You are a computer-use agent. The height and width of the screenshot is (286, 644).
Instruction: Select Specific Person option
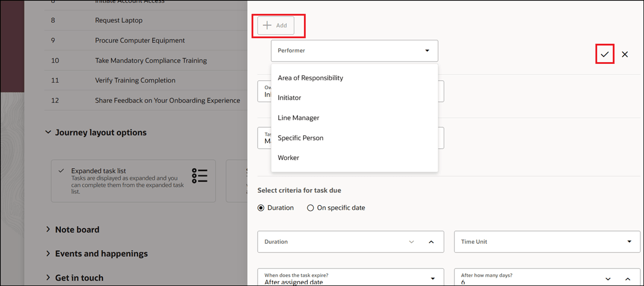point(300,138)
